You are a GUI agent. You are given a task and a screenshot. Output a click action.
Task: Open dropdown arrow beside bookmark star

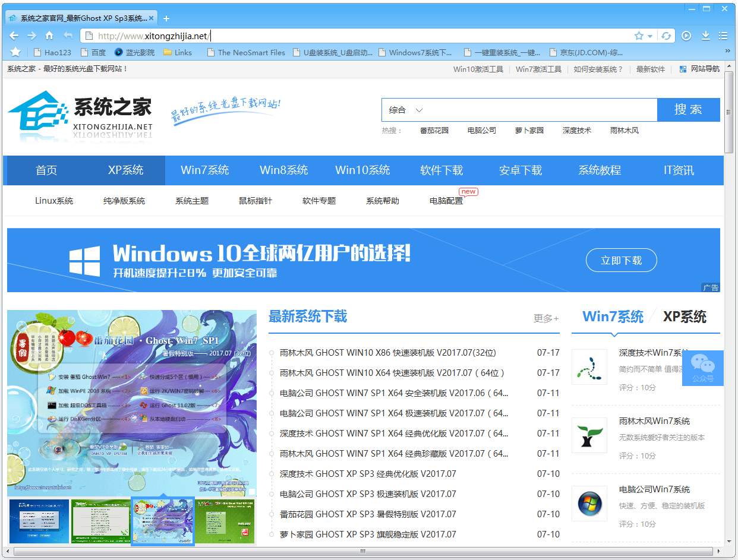[x=650, y=36]
